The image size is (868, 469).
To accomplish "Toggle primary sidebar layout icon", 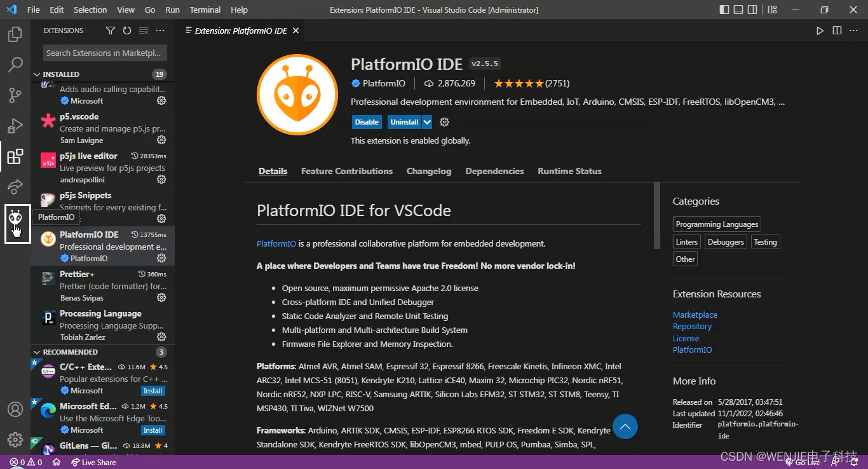I will coord(724,10).
